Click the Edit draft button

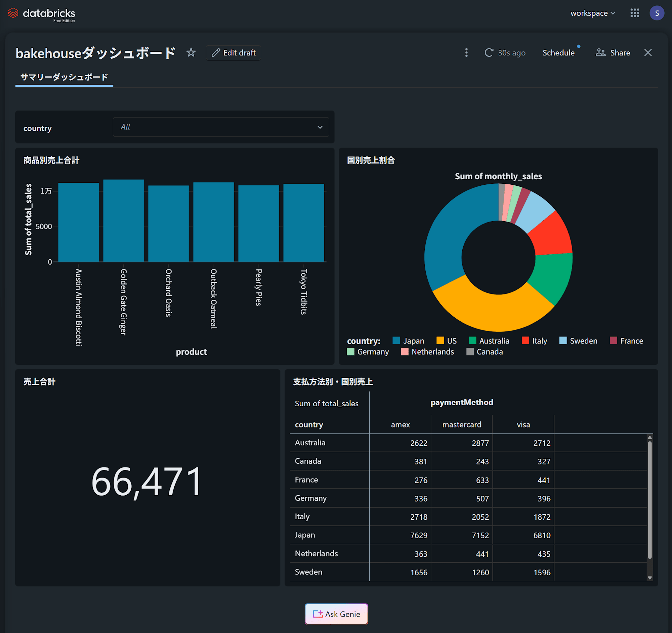[234, 53]
